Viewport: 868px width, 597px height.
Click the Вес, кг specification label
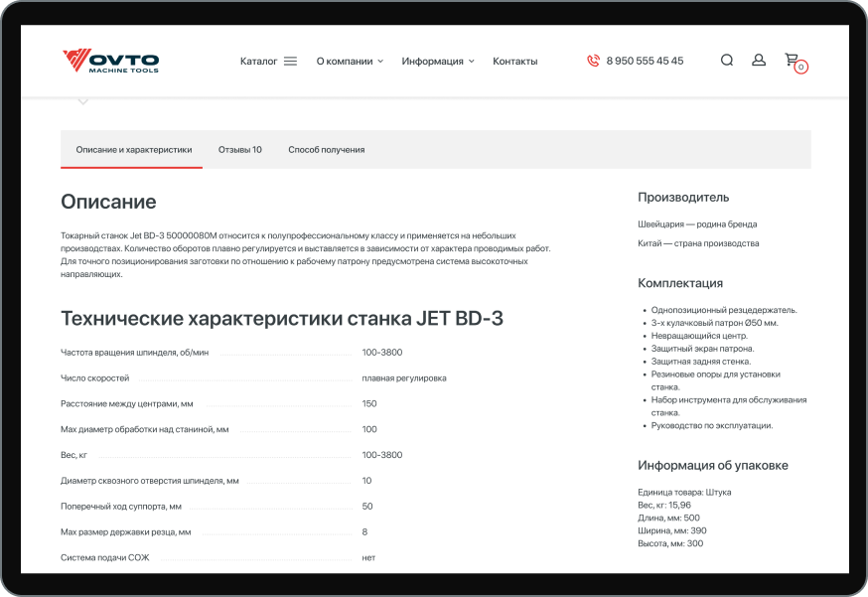click(x=73, y=455)
